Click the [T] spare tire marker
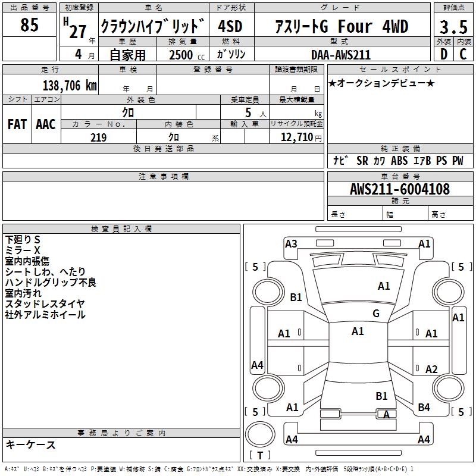 [259, 456]
